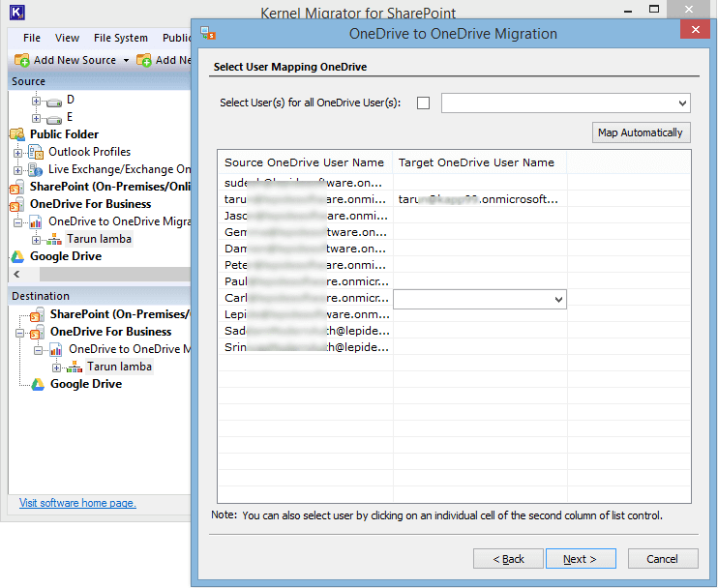Collapse Destination OneDrive For Business node
Viewport: 718px width, 588px height.
(x=19, y=333)
